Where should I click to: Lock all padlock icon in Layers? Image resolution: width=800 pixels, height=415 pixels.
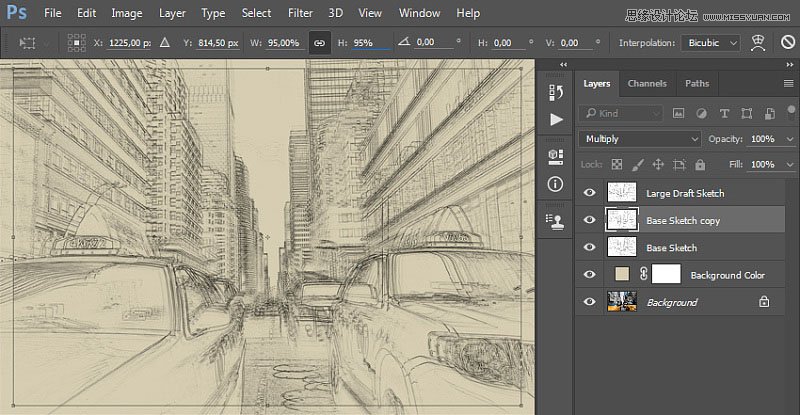click(700, 164)
